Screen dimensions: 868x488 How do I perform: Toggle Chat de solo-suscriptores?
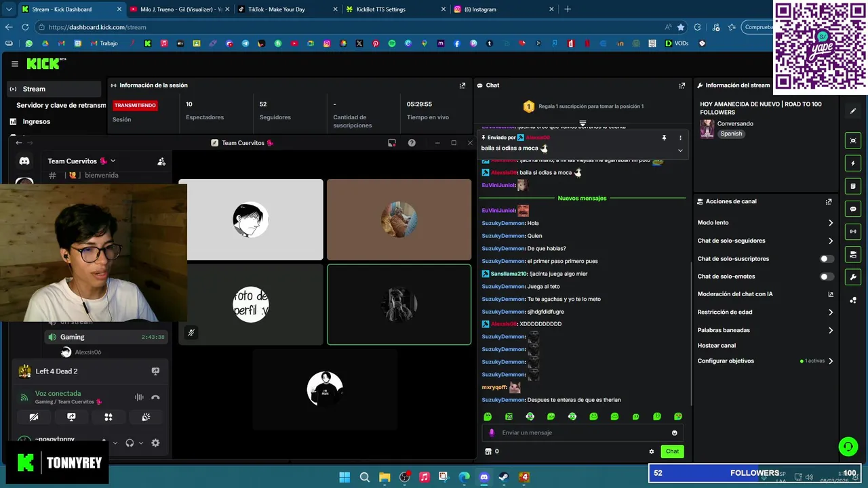coord(827,259)
